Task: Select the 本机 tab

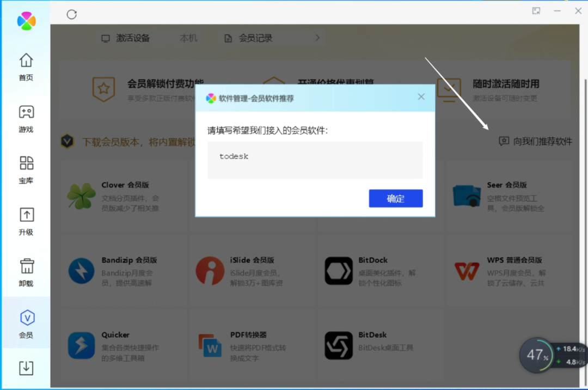Action: [x=188, y=38]
